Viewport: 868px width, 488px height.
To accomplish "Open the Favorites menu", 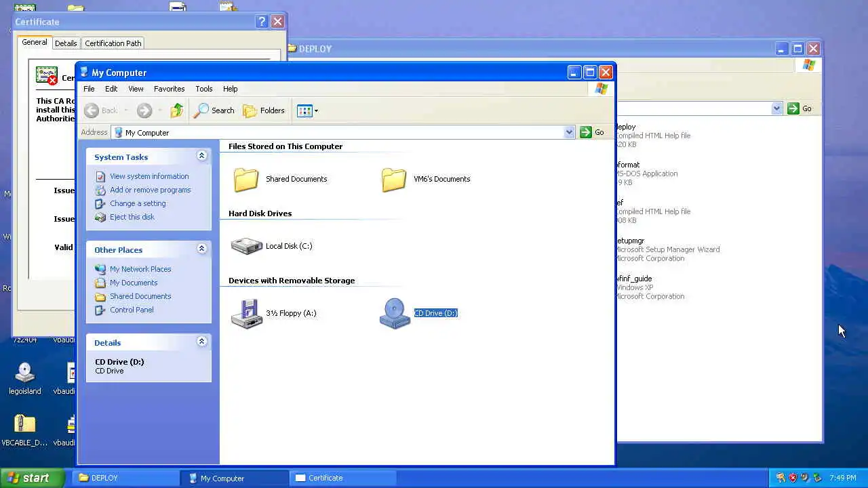I will pyautogui.click(x=169, y=89).
